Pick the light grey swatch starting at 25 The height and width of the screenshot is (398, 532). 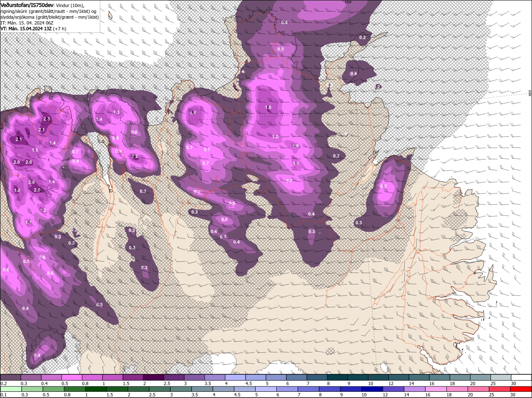click(501, 377)
